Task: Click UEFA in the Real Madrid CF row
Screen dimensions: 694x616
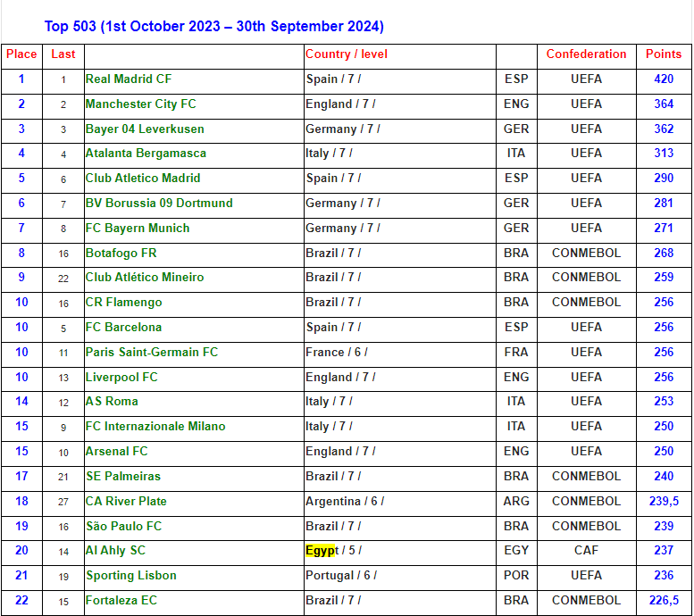Action: pyautogui.click(x=586, y=79)
